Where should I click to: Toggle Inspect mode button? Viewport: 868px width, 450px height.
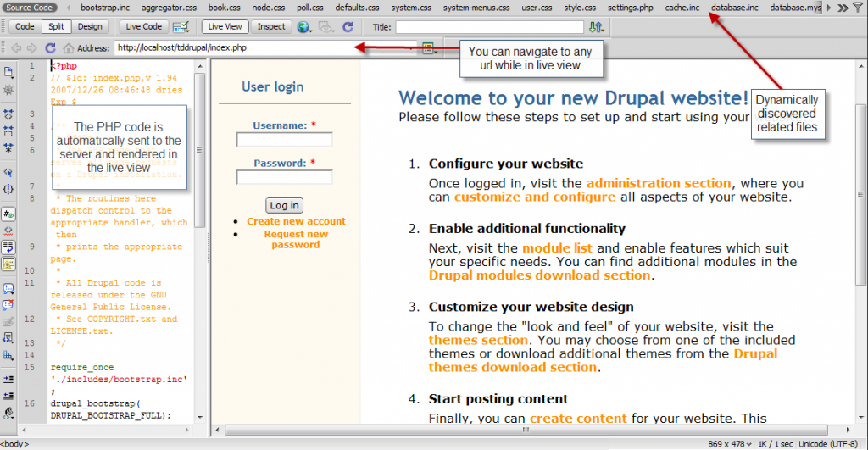pos(271,27)
